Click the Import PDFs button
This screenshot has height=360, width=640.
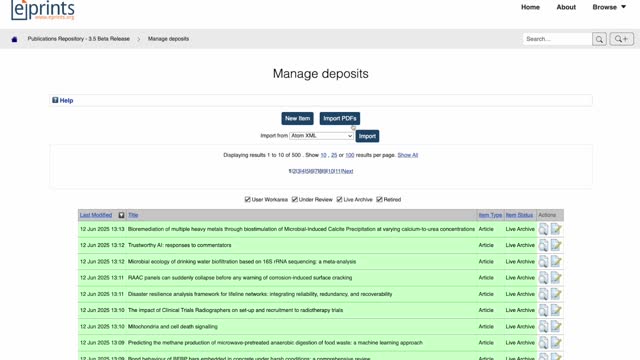[340, 118]
